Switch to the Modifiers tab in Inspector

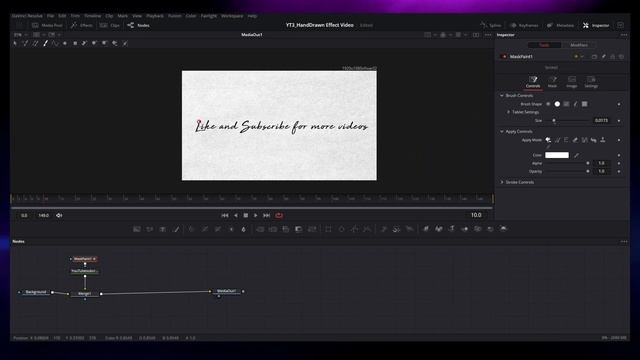(579, 45)
